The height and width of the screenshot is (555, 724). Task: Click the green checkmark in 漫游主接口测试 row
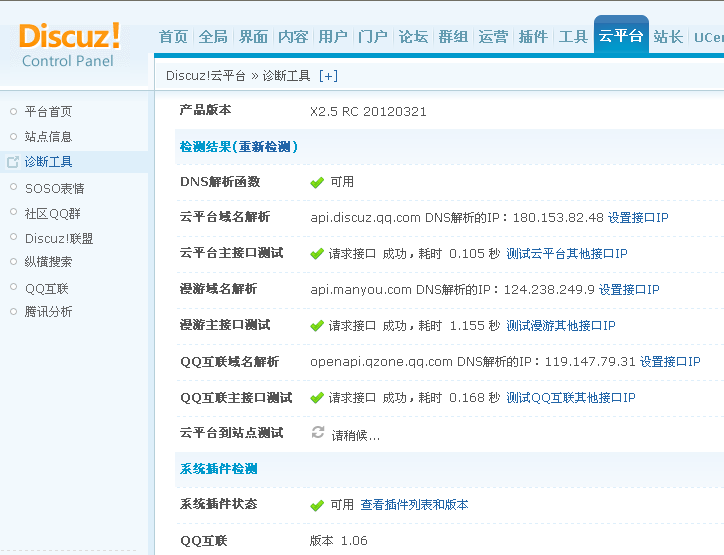pyautogui.click(x=317, y=326)
